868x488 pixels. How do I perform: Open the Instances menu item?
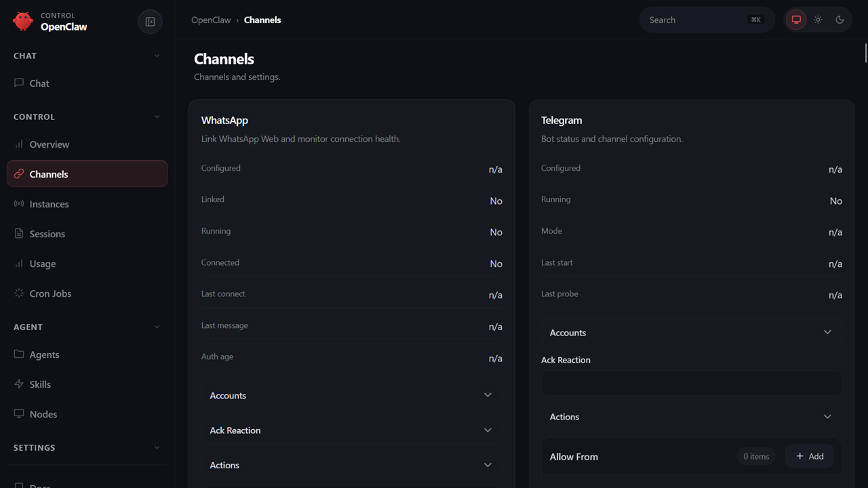(87, 204)
